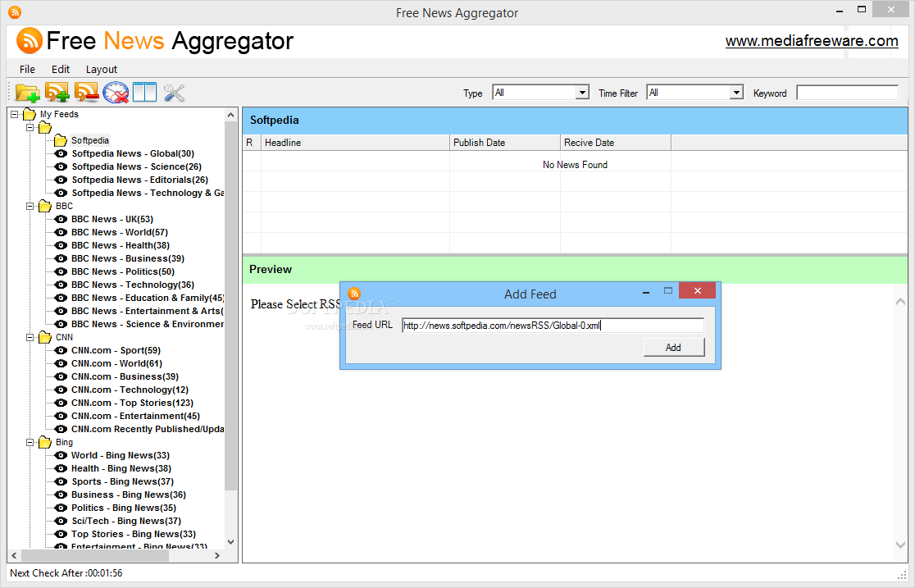Select BBC News - Technology(36) feed

point(133,285)
